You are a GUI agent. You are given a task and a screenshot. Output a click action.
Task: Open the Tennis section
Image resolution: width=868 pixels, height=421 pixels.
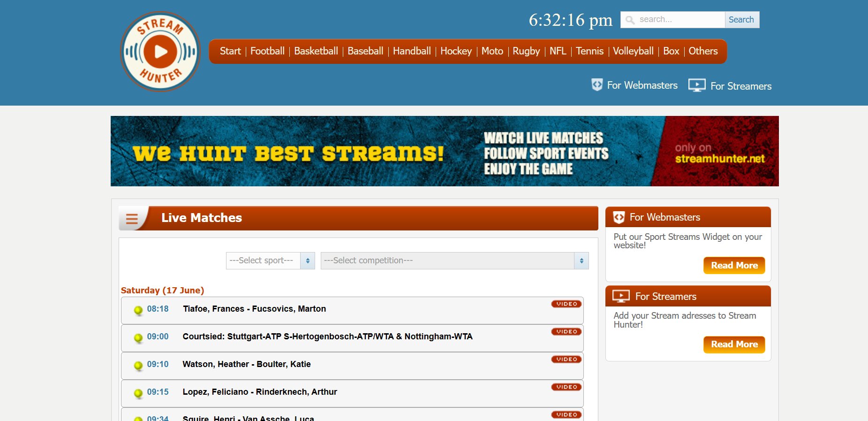pos(589,51)
